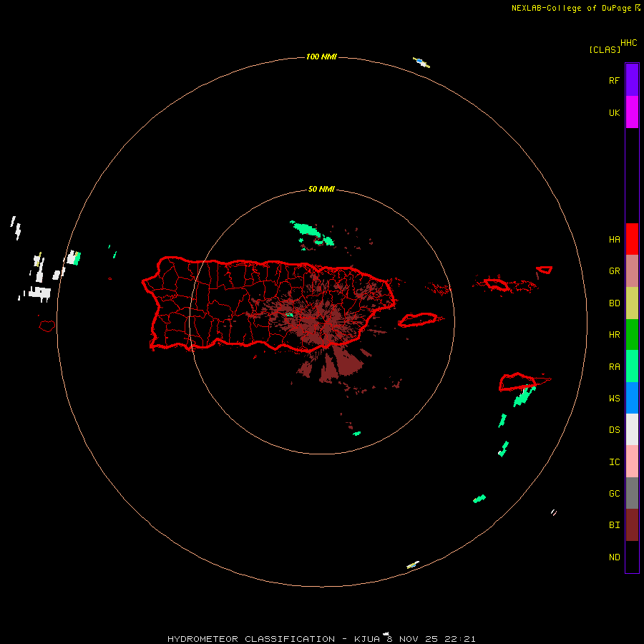Click the KJUA station identifier

(367, 639)
